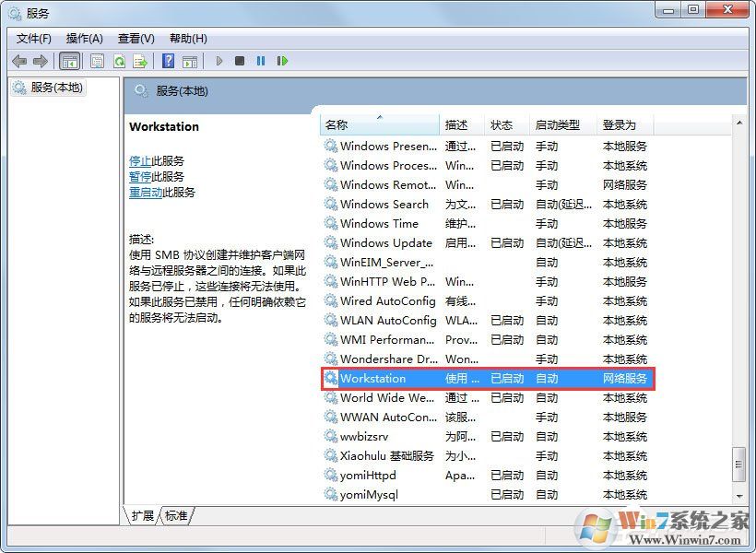
Task: Click the Export list toolbar icon
Action: 141,61
